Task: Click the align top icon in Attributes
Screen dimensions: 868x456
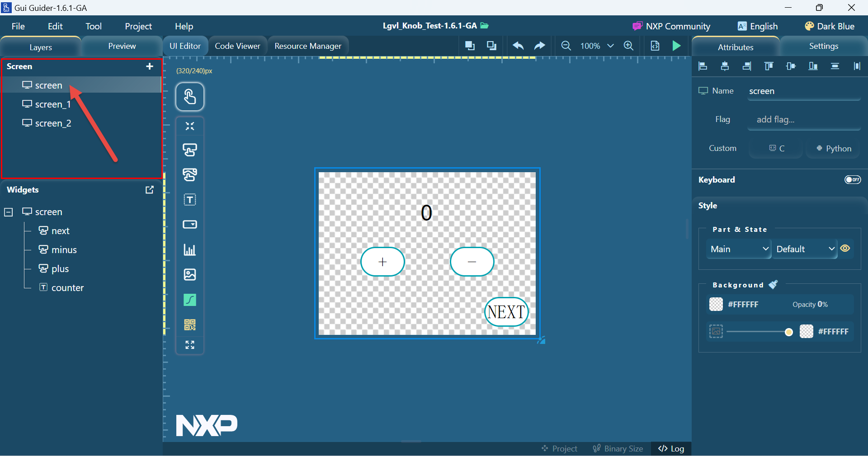Action: 769,66
